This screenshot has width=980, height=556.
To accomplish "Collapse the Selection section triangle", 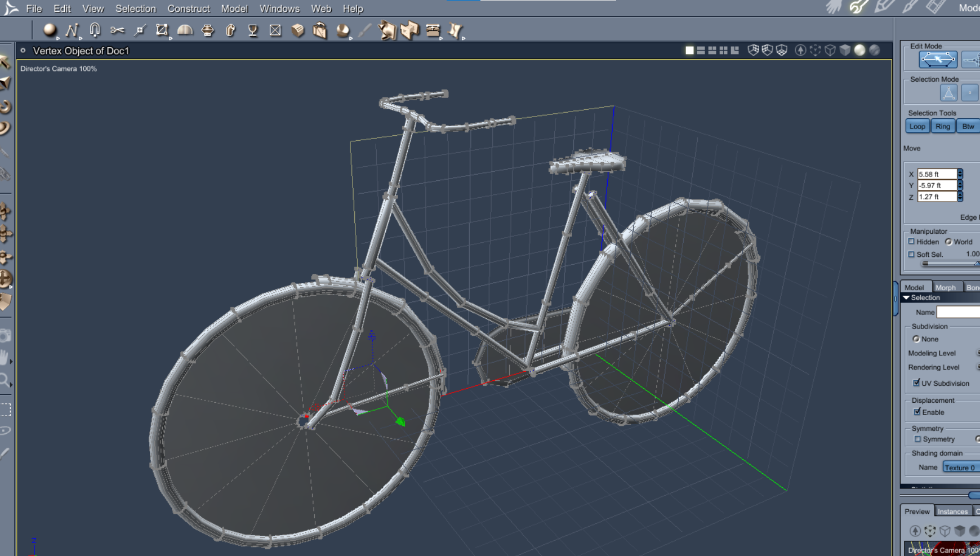I will tap(906, 297).
